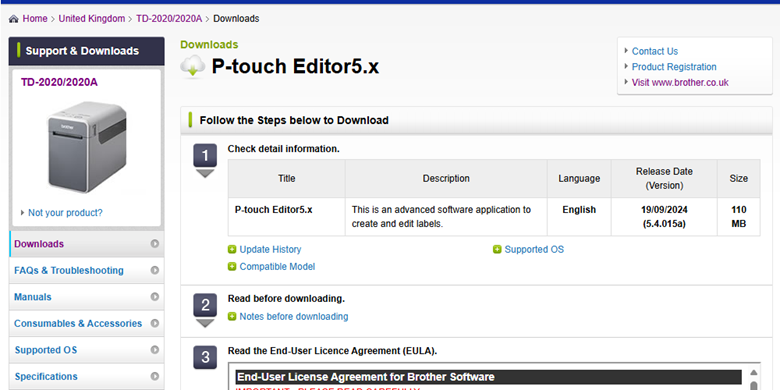Click the Home icon in breadcrumb
780x390 pixels.
(x=13, y=19)
